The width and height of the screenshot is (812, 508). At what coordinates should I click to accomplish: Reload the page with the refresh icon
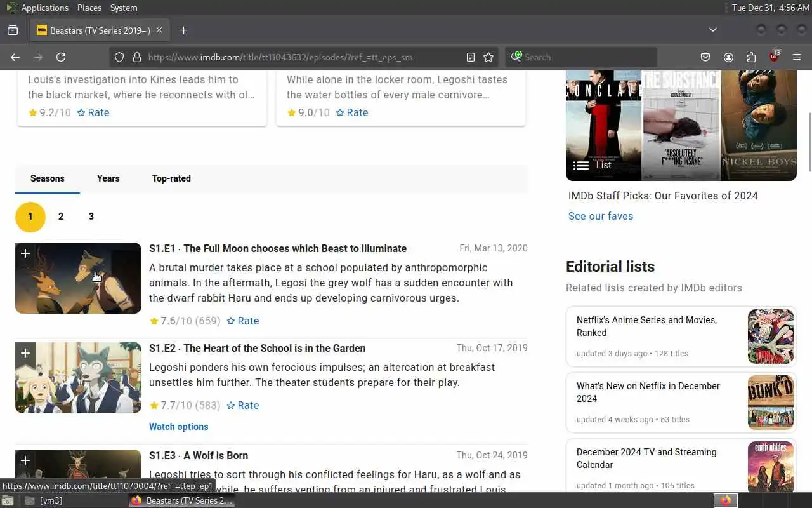pos(61,57)
